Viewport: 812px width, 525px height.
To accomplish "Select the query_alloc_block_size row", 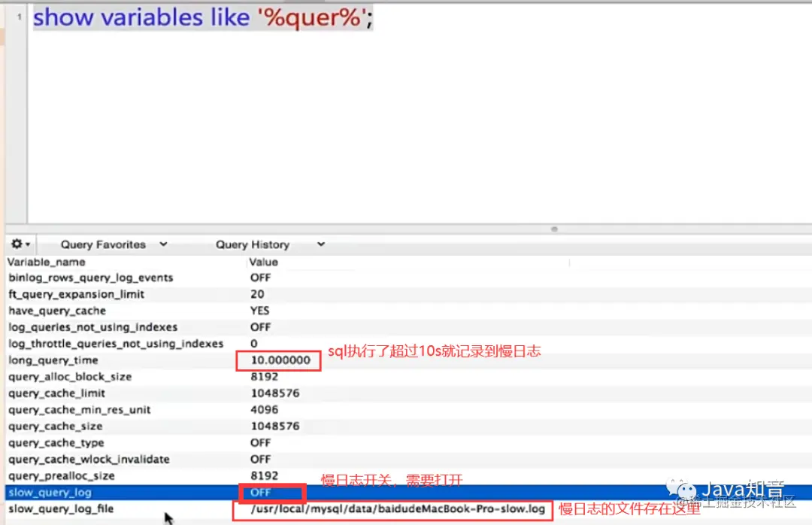I will pyautogui.click(x=408, y=377).
